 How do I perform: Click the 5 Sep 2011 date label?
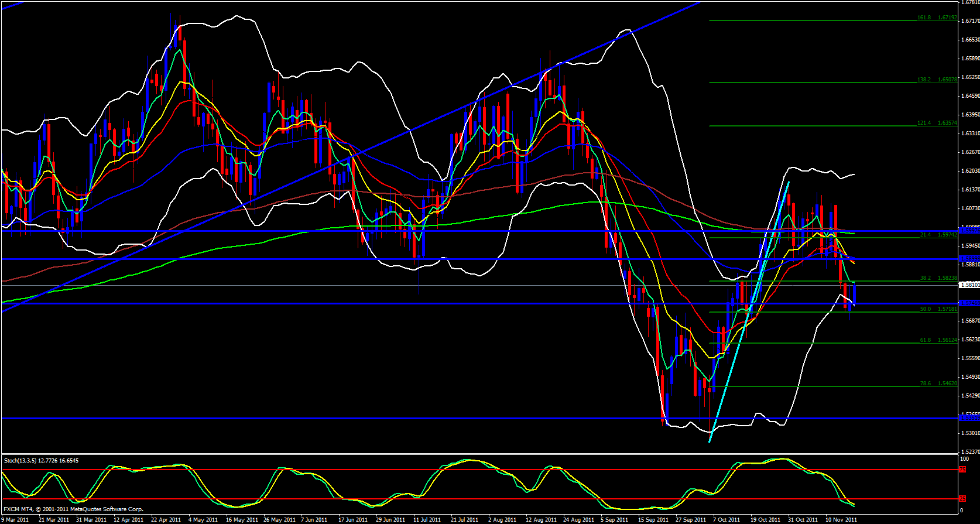point(615,519)
